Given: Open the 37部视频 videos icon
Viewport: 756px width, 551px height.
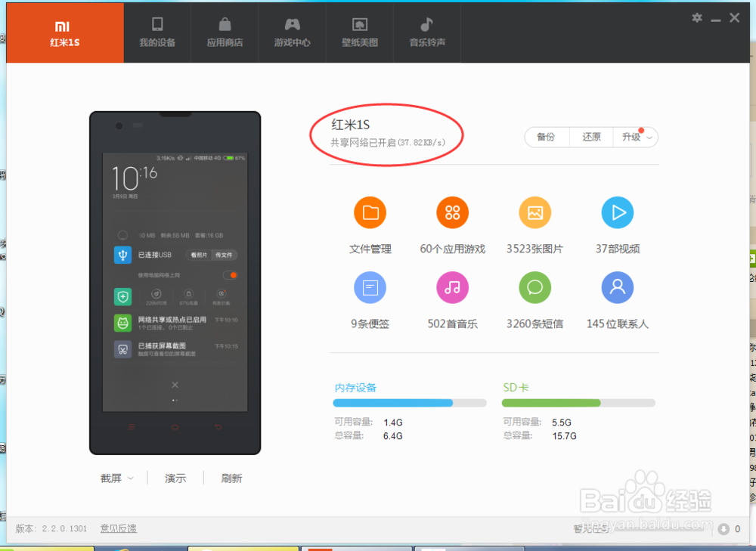Looking at the screenshot, I should click(x=617, y=212).
